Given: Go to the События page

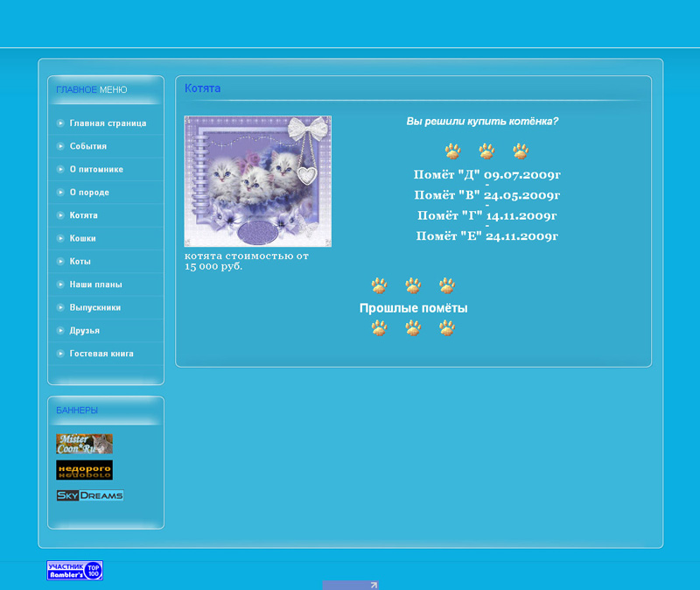Looking at the screenshot, I should click(x=88, y=146).
